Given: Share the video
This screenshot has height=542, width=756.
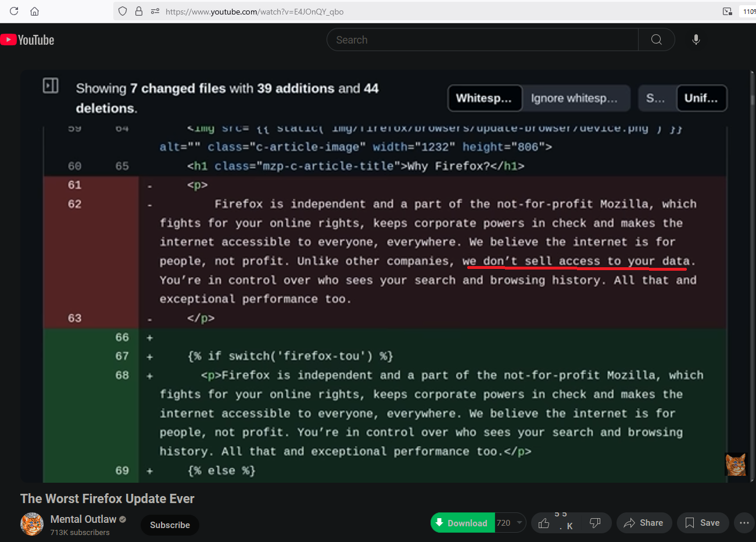Looking at the screenshot, I should point(644,523).
